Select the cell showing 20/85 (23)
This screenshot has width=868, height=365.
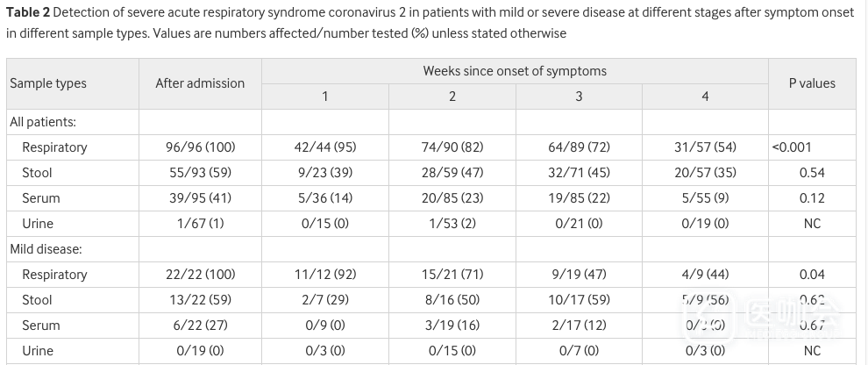click(452, 198)
